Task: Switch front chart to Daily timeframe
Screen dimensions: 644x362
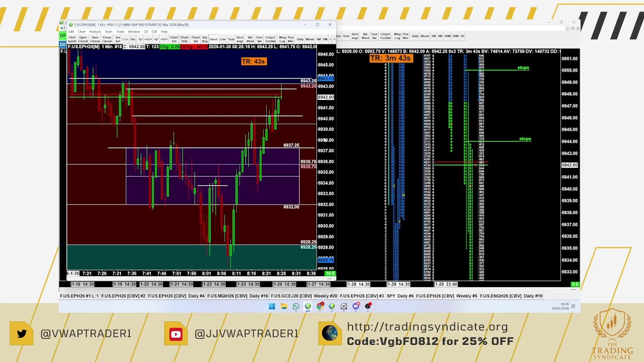Action: click(x=300, y=39)
